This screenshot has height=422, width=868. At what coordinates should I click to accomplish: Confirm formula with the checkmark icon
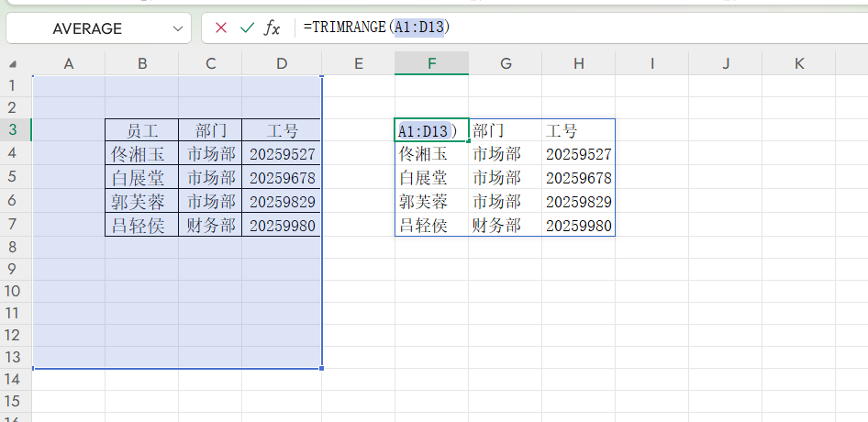click(246, 28)
